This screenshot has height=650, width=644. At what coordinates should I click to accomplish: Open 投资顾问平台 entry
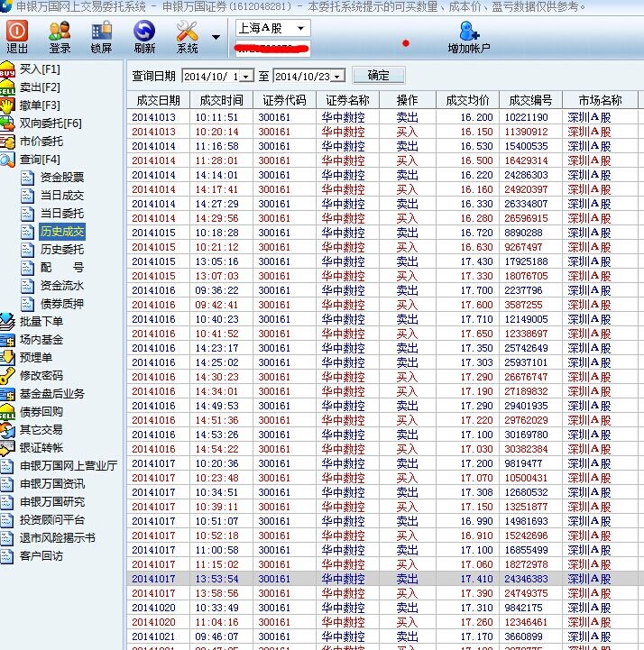point(52,520)
